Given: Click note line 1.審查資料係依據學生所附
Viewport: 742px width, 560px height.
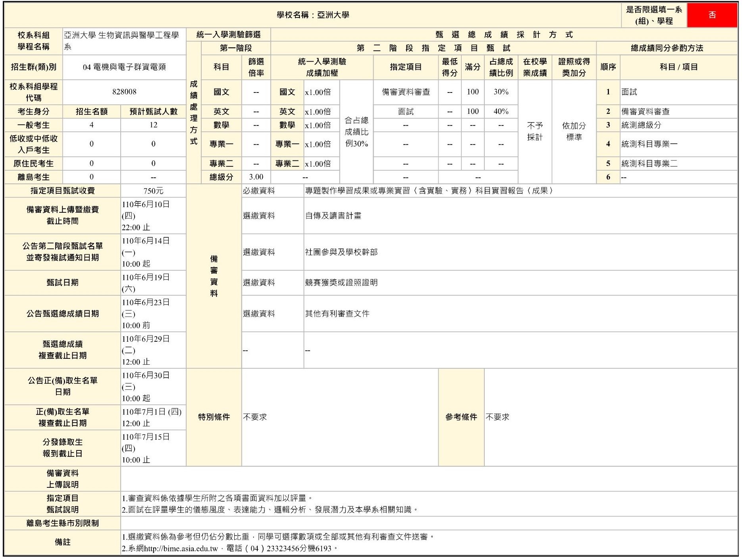Looking at the screenshot, I should [217, 498].
